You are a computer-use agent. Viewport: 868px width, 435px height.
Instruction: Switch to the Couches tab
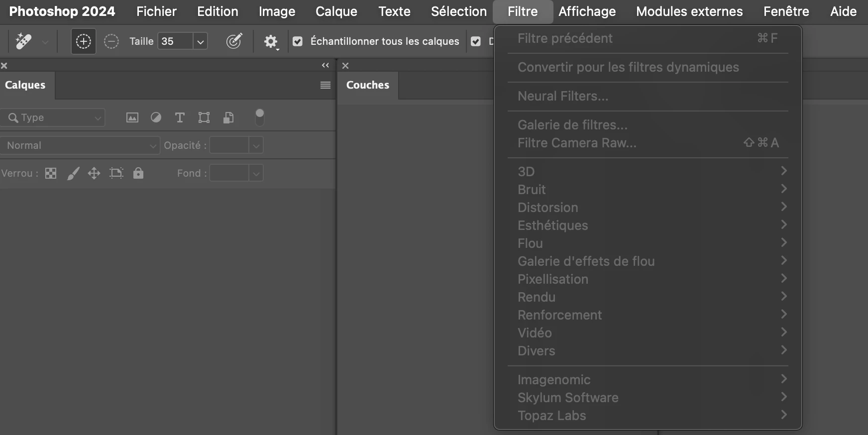368,85
